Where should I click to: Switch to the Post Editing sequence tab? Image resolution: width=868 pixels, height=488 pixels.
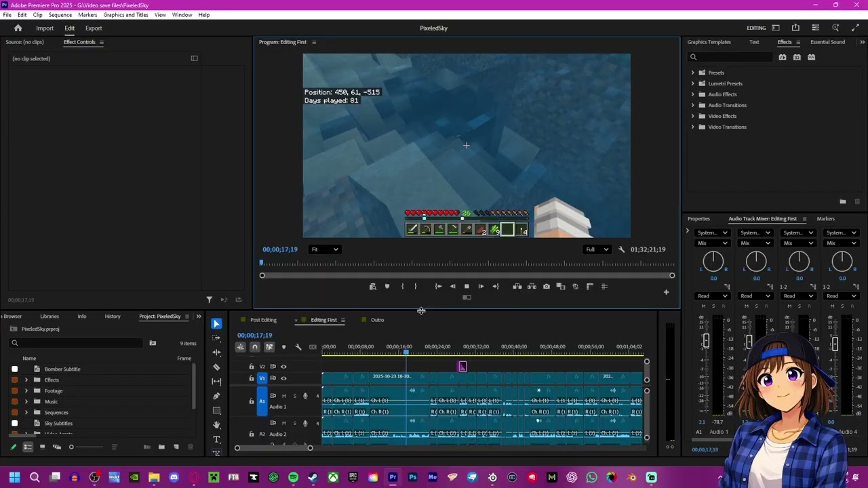pyautogui.click(x=263, y=320)
